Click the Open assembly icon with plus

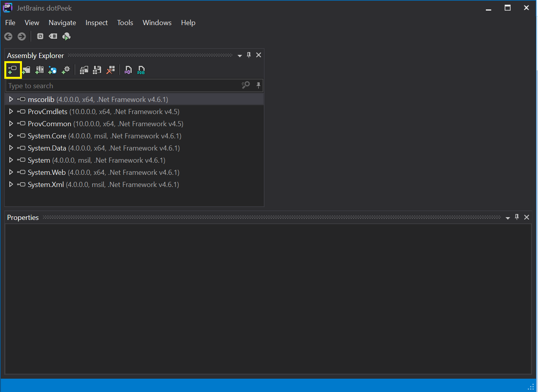(x=13, y=70)
